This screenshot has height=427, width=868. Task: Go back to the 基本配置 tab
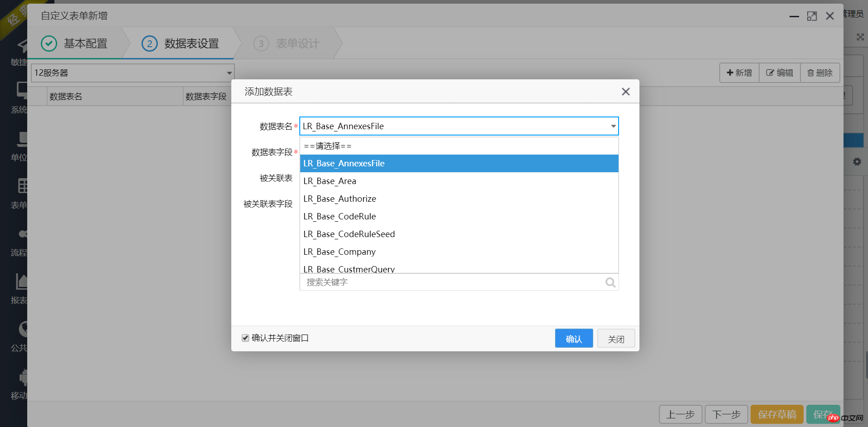85,43
